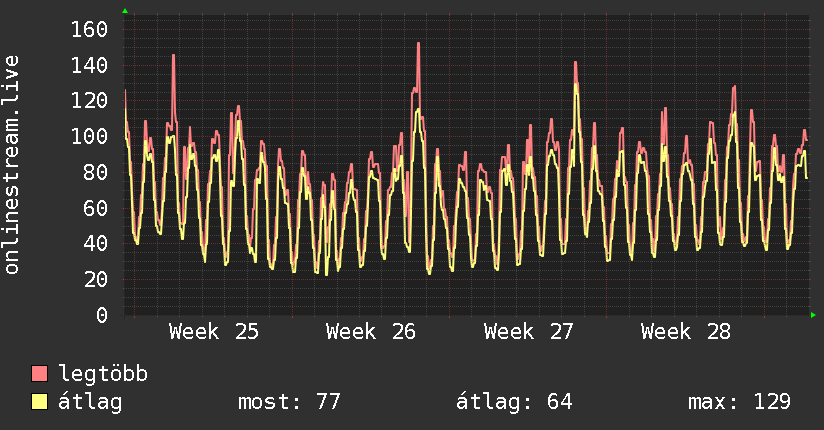This screenshot has height=430, width=824.
Task: Click the 160 y-axis tick label
Action: point(89,29)
